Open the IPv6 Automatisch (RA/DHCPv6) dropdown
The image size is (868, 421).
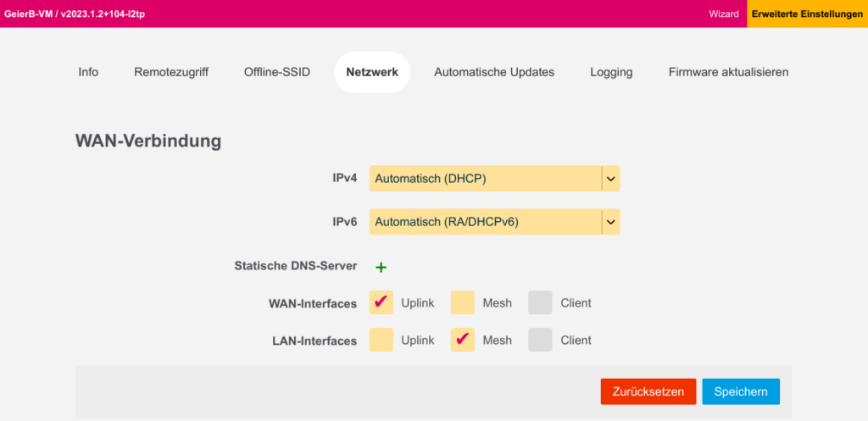point(494,222)
